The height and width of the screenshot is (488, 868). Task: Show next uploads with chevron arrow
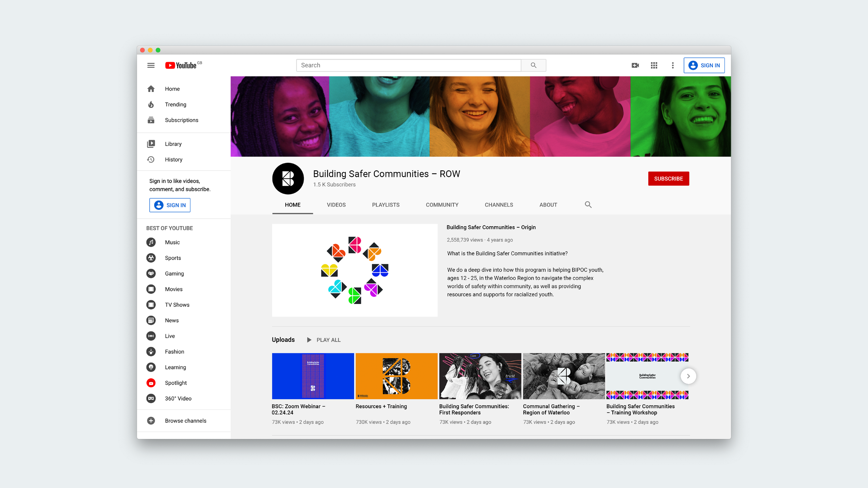pos(688,376)
